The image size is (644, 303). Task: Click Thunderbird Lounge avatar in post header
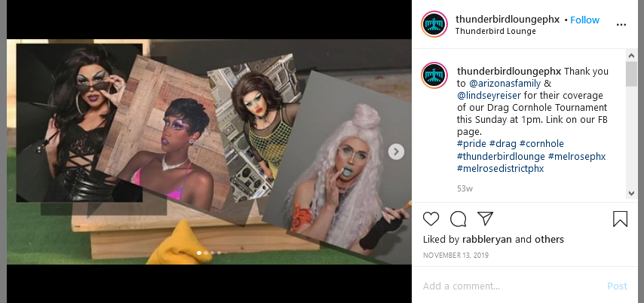click(434, 24)
